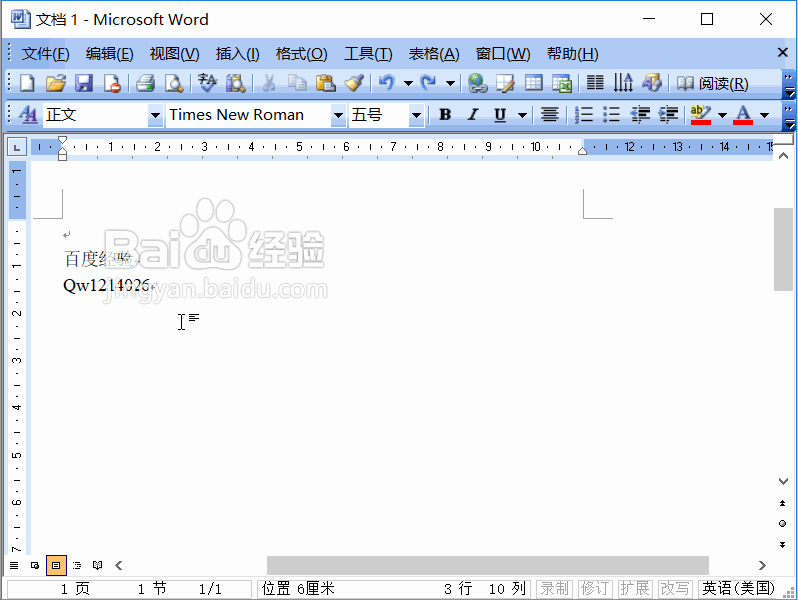798x600 pixels.
Task: Apply numbered list formatting
Action: (584, 115)
